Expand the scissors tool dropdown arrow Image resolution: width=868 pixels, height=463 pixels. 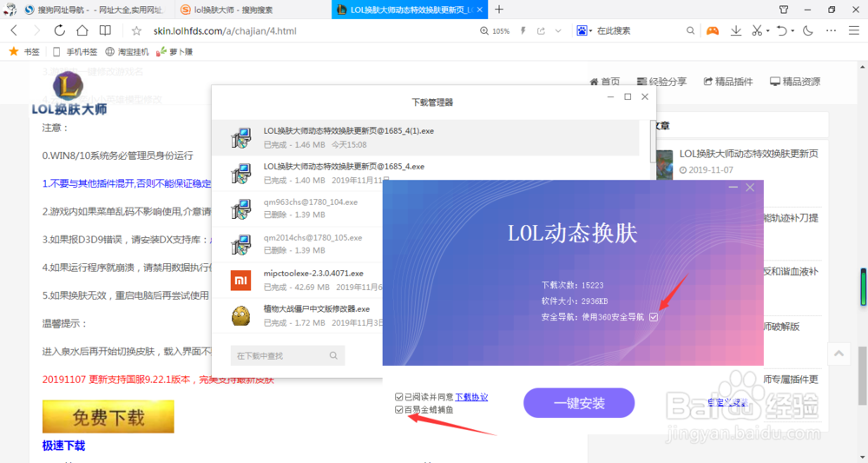(x=768, y=31)
